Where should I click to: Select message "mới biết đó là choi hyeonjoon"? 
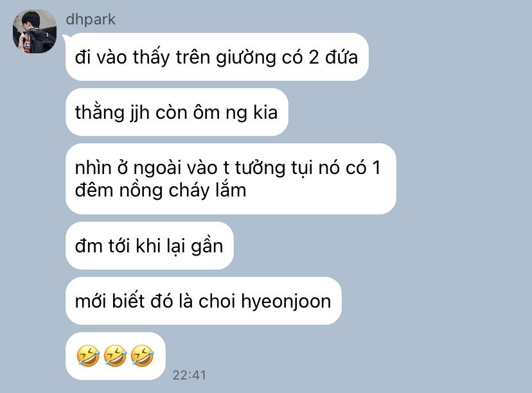point(204,301)
